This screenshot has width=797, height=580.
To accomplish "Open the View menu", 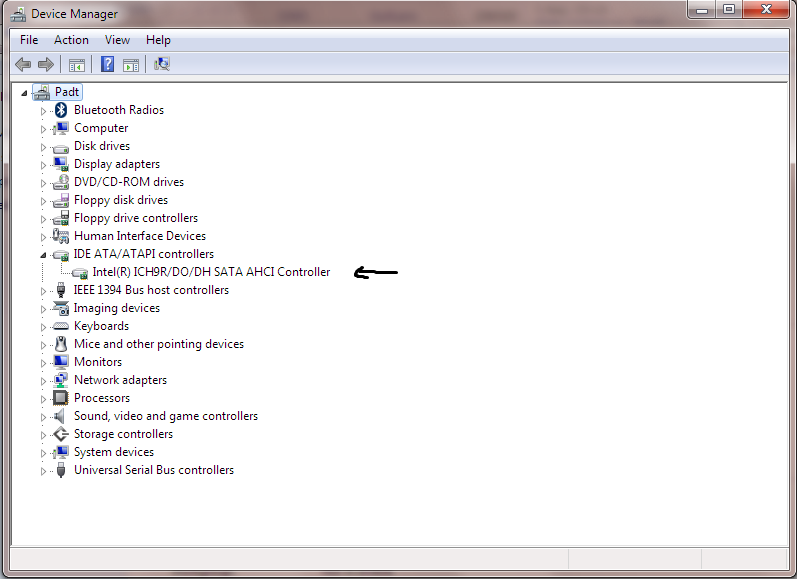I will [117, 40].
